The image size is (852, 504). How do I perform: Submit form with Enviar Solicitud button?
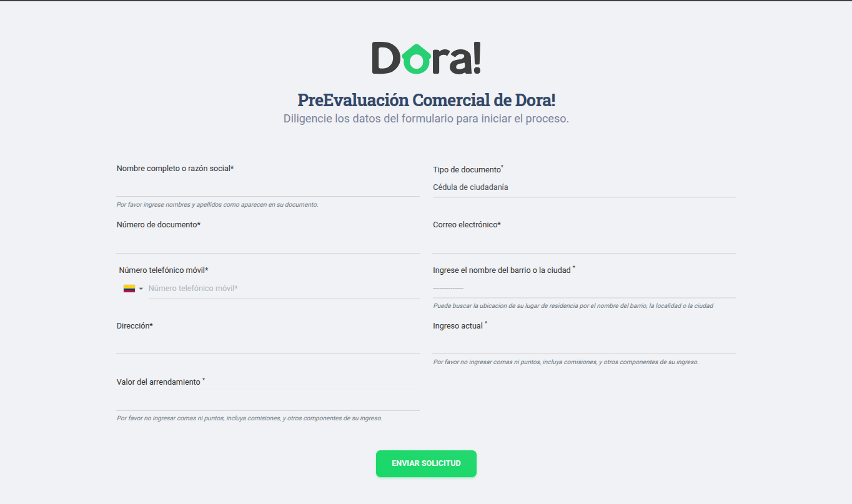[x=426, y=463]
